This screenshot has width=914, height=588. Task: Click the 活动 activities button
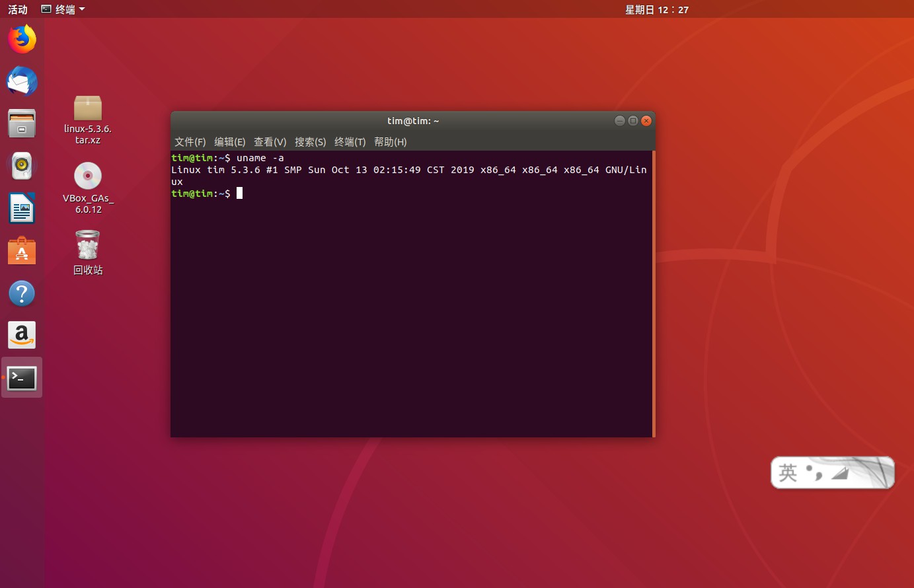tap(18, 9)
